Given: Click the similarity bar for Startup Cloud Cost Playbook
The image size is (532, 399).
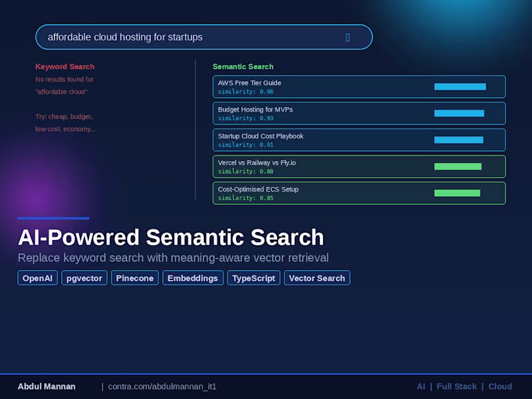Looking at the screenshot, I should tap(459, 140).
